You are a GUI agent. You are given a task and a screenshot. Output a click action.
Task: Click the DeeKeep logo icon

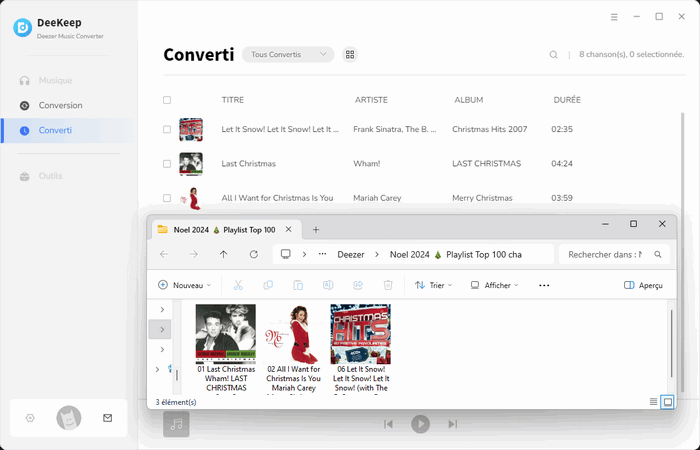point(22,28)
